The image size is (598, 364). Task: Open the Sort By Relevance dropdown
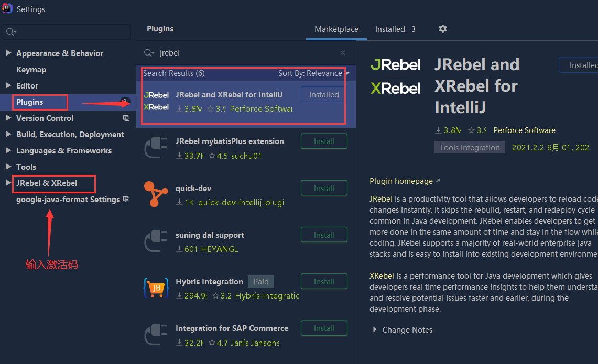[x=313, y=73]
